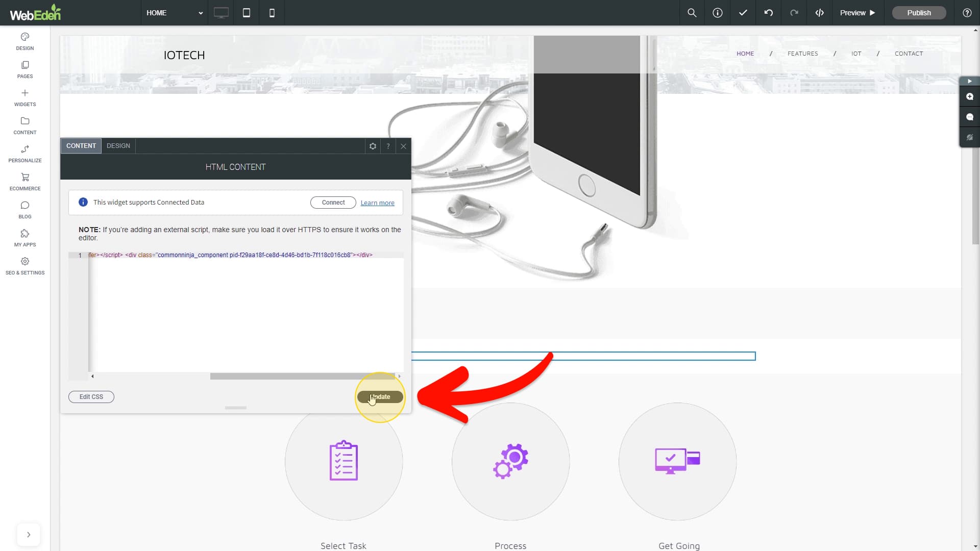Open developer mode code icon

point(819,13)
